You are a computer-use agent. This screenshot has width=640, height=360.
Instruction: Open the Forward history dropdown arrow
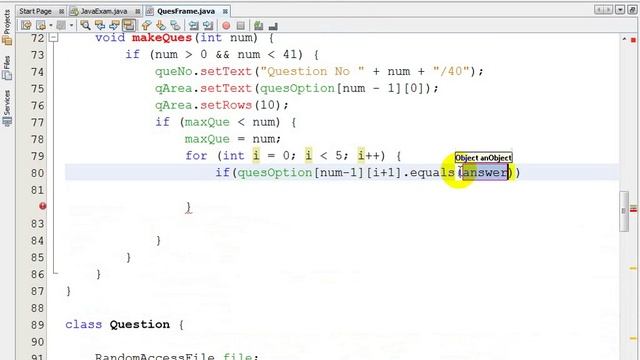coord(71,26)
